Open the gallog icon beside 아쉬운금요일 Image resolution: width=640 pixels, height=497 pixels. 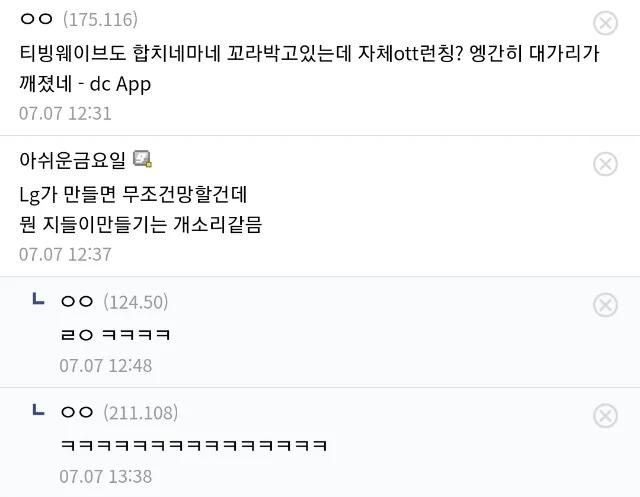[142, 159]
